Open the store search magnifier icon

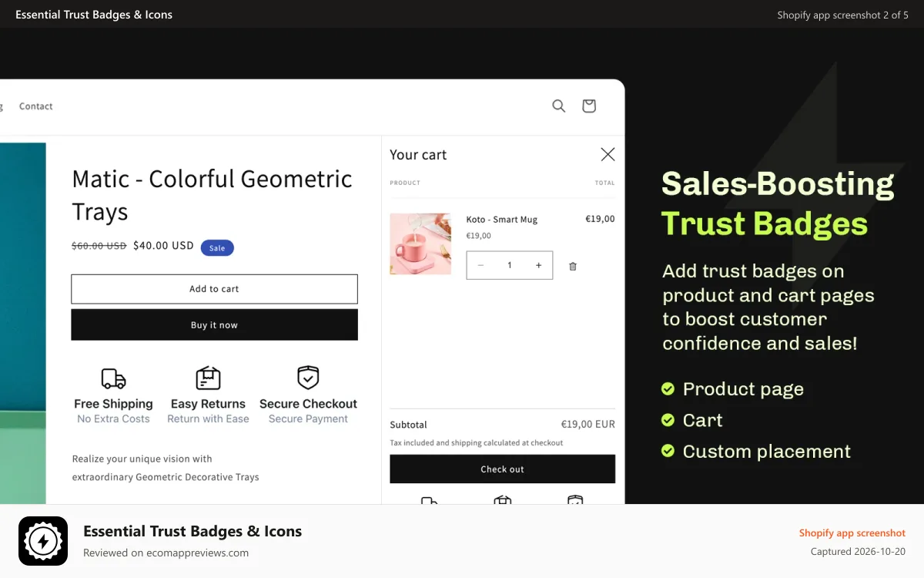coord(559,106)
